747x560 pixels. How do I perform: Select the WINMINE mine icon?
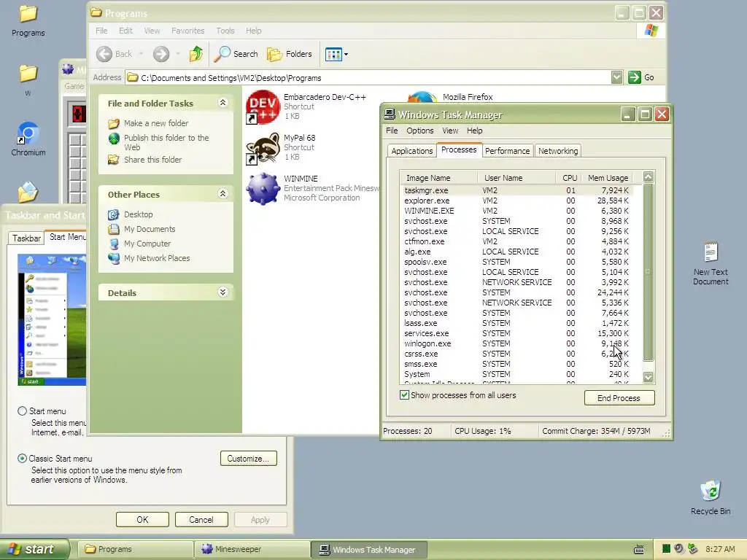(x=263, y=189)
